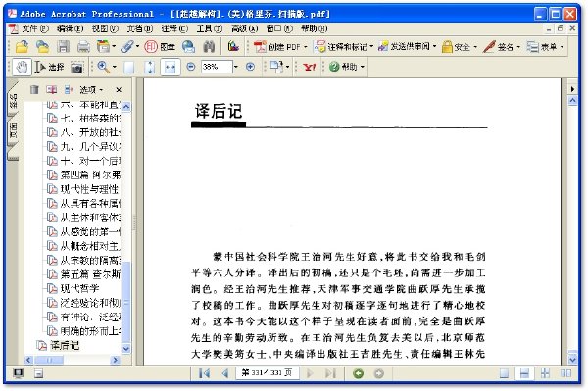The height and width of the screenshot is (391, 588).
Task: Click the Save floppy disk icon
Action: (x=63, y=47)
